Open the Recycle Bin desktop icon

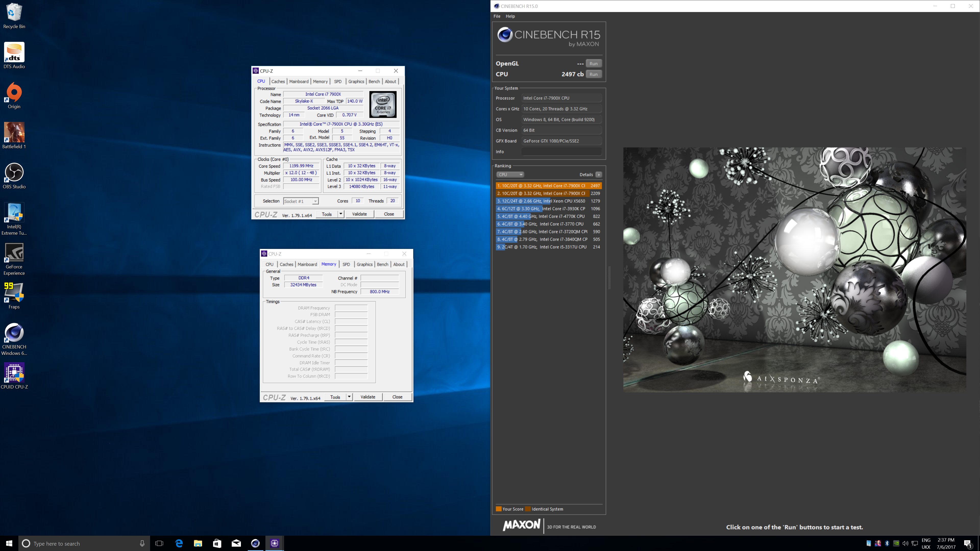(14, 16)
